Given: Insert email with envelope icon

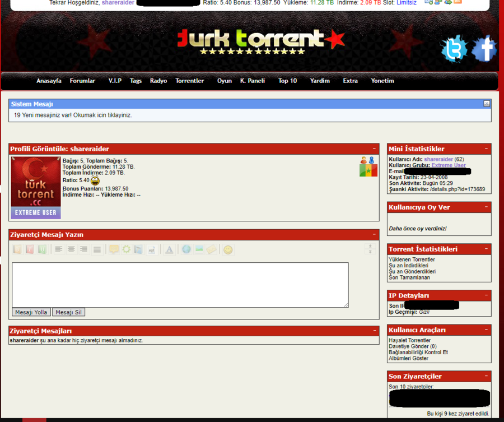Looking at the screenshot, I should click(x=212, y=249).
